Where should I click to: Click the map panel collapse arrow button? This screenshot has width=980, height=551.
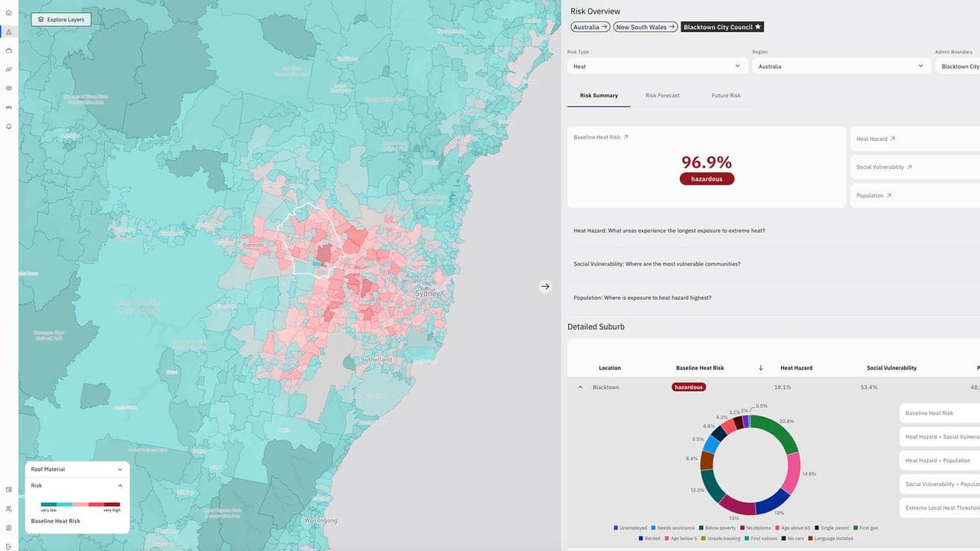tap(545, 286)
